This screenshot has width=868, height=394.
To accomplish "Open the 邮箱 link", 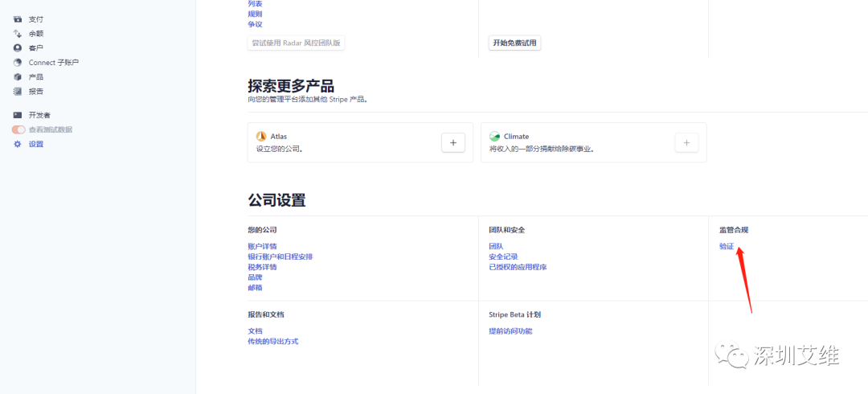I will (256, 288).
